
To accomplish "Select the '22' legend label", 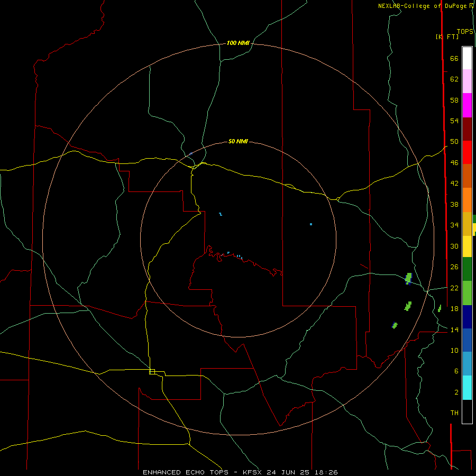I will pyautogui.click(x=454, y=288).
